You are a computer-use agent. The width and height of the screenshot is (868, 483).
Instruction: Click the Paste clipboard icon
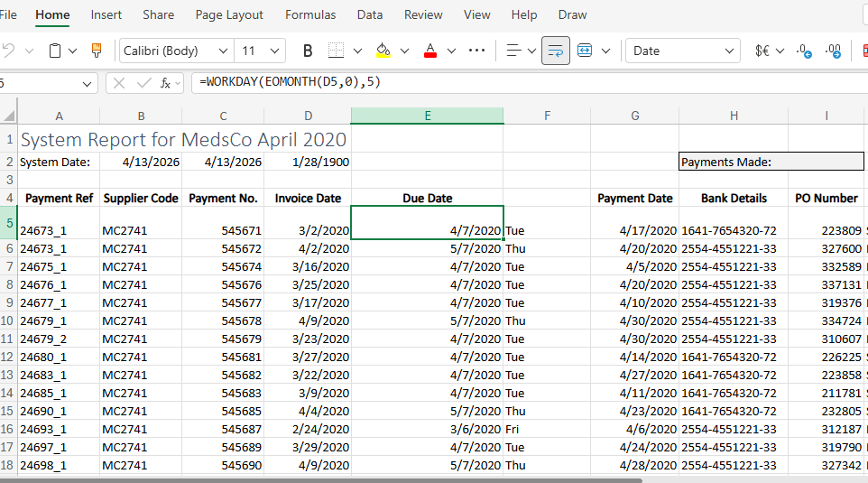click(55, 51)
